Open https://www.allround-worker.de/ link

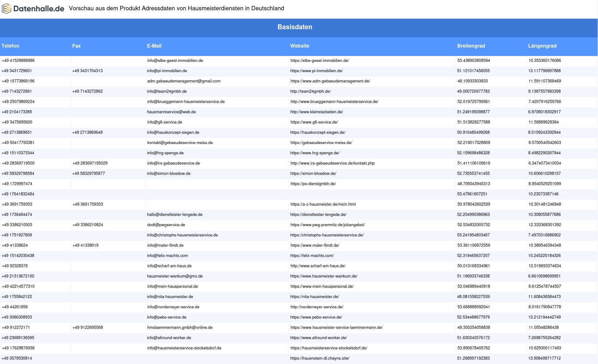319,338
